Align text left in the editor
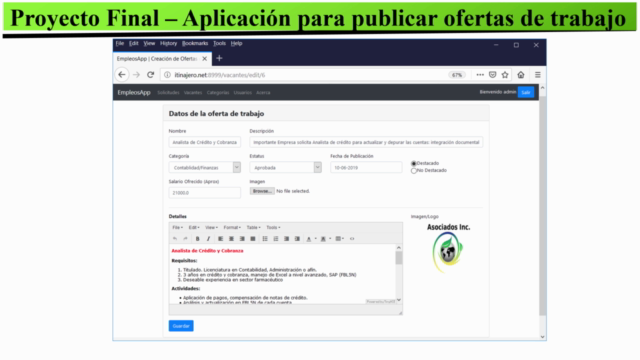Screen dimensions: 640x360 pyautogui.click(x=220, y=239)
